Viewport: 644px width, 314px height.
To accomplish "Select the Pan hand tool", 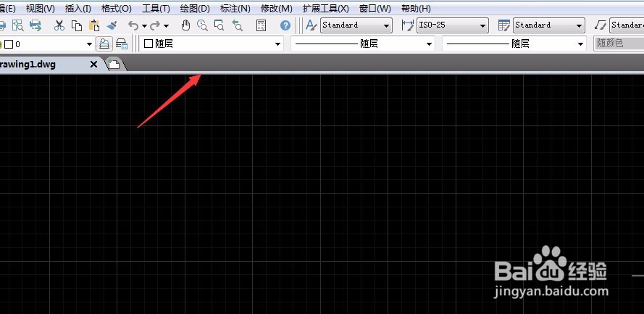I will tap(185, 25).
